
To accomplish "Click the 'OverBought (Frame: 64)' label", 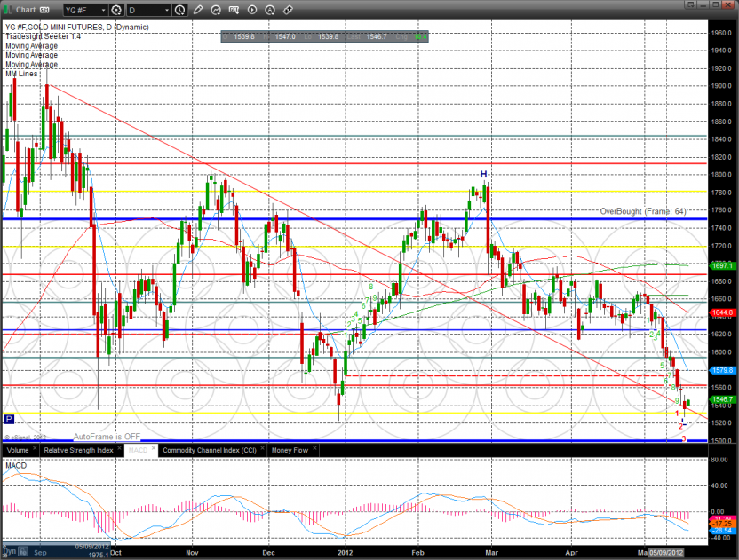I will (x=643, y=211).
